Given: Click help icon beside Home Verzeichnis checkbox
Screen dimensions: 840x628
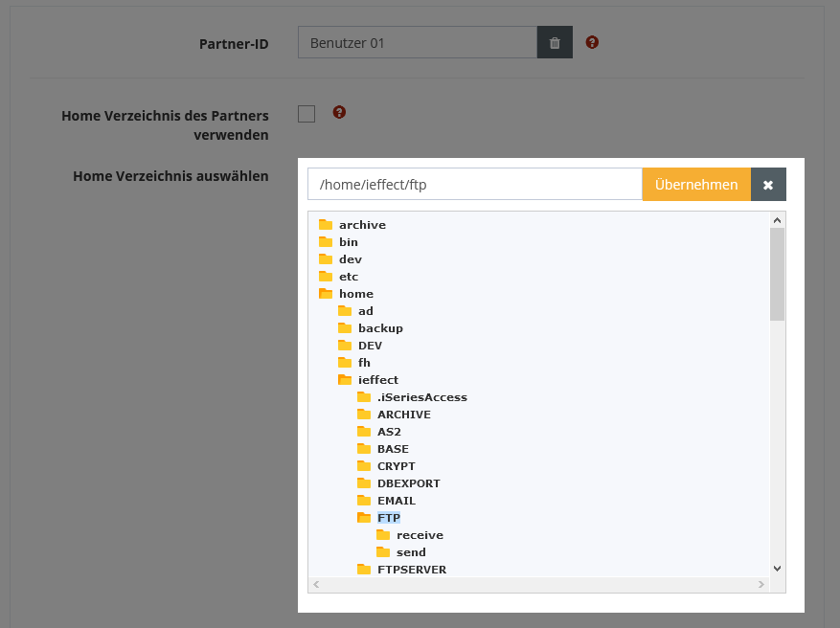Looking at the screenshot, I should [x=339, y=112].
